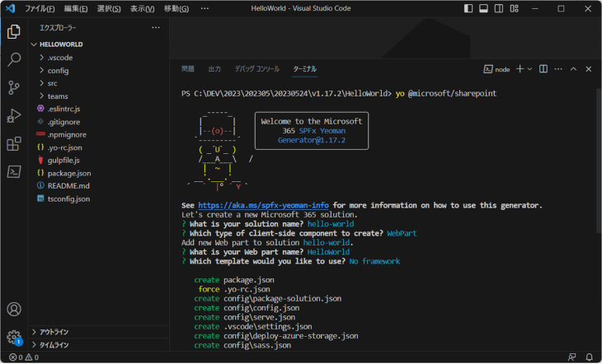Open the terminal icon in activity bar
Screen dimensions: 602x364
pyautogui.click(x=14, y=171)
